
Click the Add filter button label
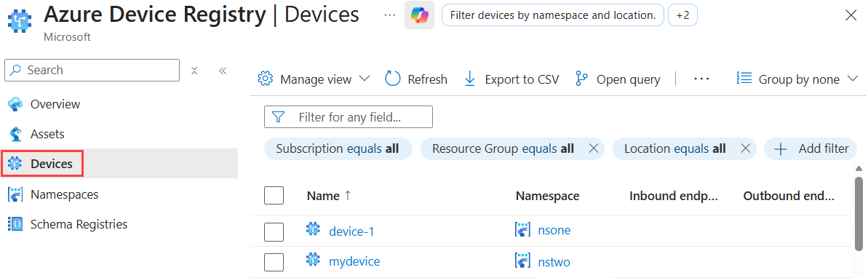823,148
